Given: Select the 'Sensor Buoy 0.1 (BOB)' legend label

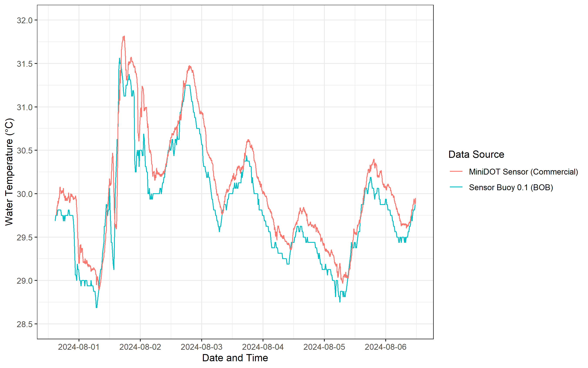Looking at the screenshot, I should [511, 187].
